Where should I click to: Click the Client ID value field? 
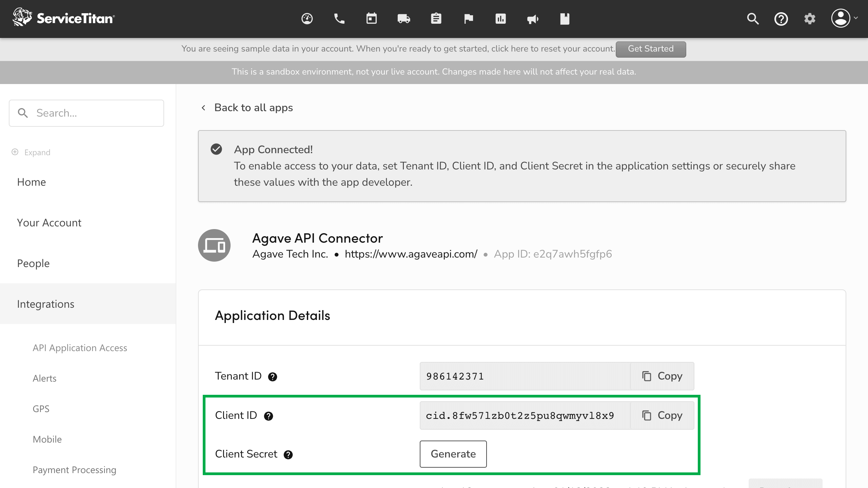[x=525, y=415]
